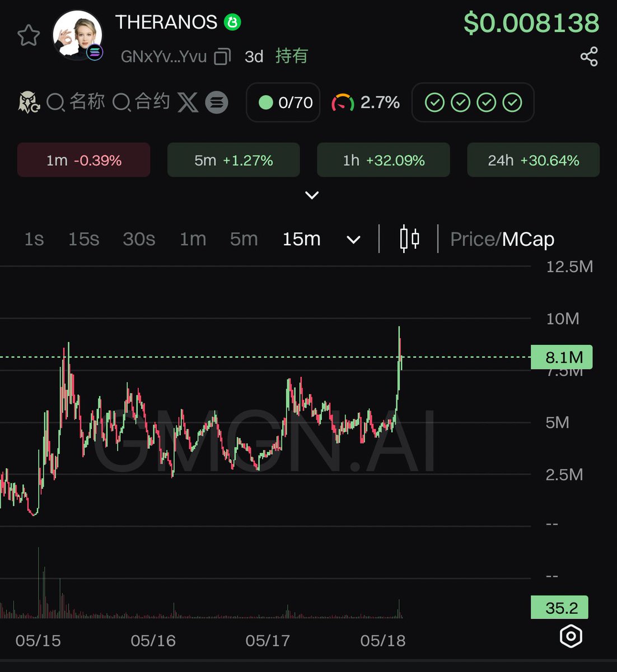The width and height of the screenshot is (617, 672).
Task: Open the 0/70 holders indicator
Action: pyautogui.click(x=283, y=102)
